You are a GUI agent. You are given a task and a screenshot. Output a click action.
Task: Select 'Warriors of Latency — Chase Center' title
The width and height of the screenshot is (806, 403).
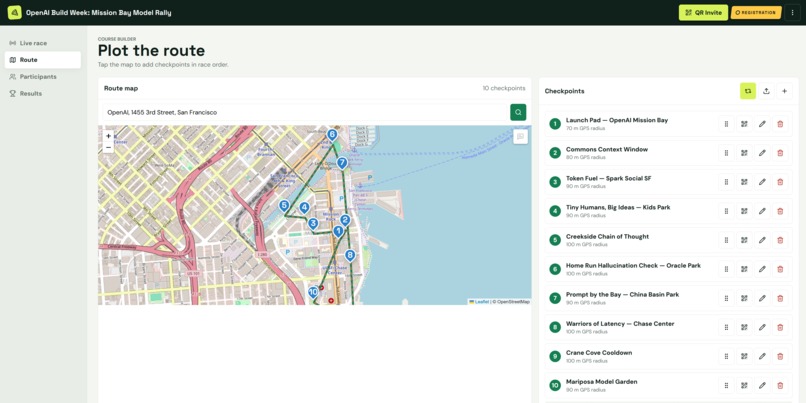point(620,324)
